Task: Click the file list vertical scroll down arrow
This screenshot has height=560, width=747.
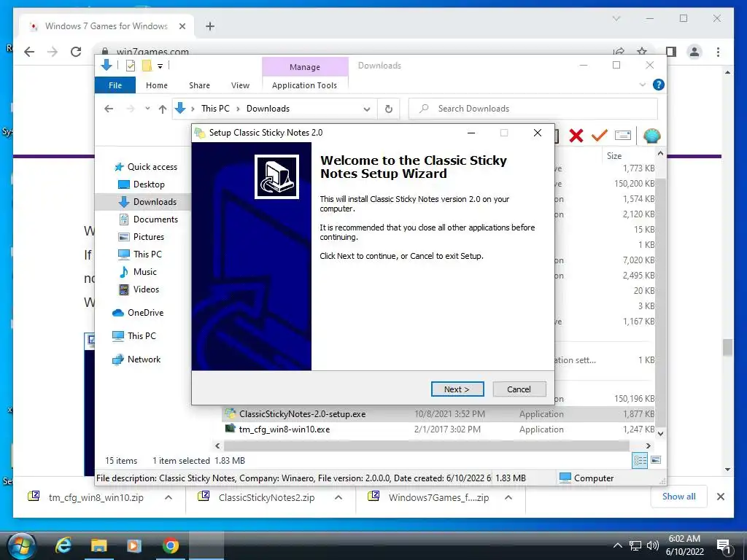Action: click(x=660, y=433)
